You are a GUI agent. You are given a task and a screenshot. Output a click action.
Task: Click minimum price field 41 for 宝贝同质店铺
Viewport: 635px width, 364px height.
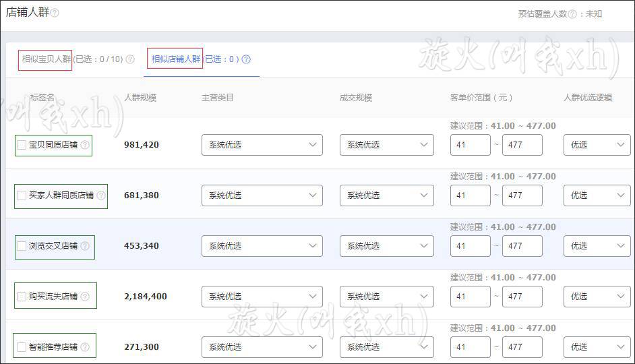click(x=470, y=145)
